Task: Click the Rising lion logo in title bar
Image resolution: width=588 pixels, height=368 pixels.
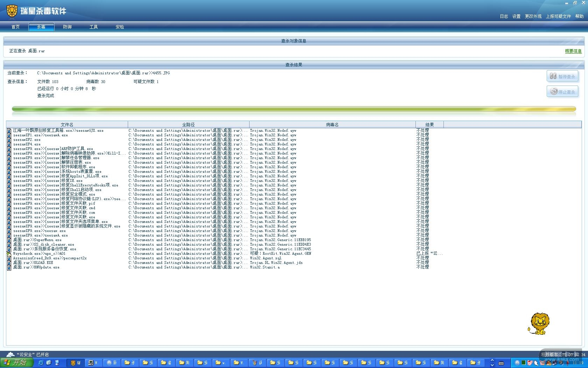Action: coord(12,11)
